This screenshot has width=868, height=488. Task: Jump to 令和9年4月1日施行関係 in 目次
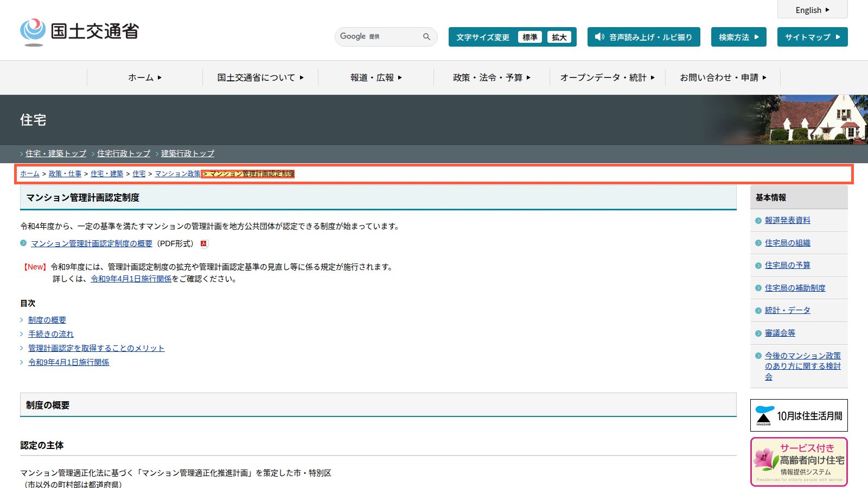click(69, 362)
